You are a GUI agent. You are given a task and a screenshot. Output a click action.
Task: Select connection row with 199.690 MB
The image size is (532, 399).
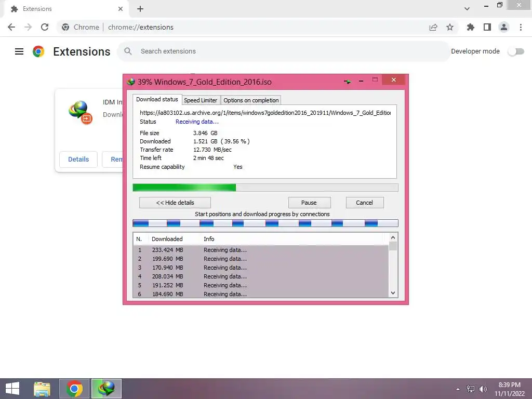coord(261,259)
